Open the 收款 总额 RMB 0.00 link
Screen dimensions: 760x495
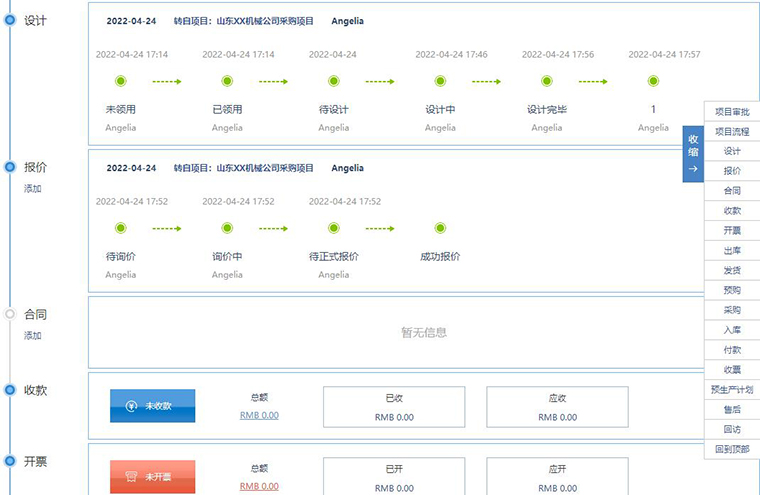(259, 415)
